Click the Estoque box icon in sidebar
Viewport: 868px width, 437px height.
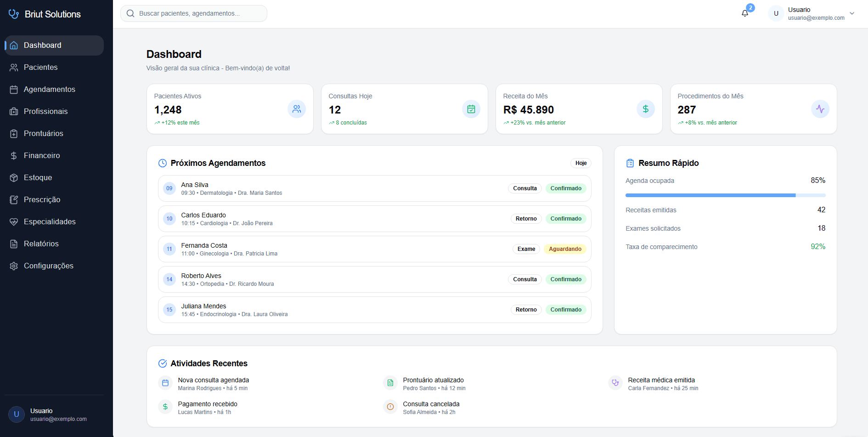point(14,177)
